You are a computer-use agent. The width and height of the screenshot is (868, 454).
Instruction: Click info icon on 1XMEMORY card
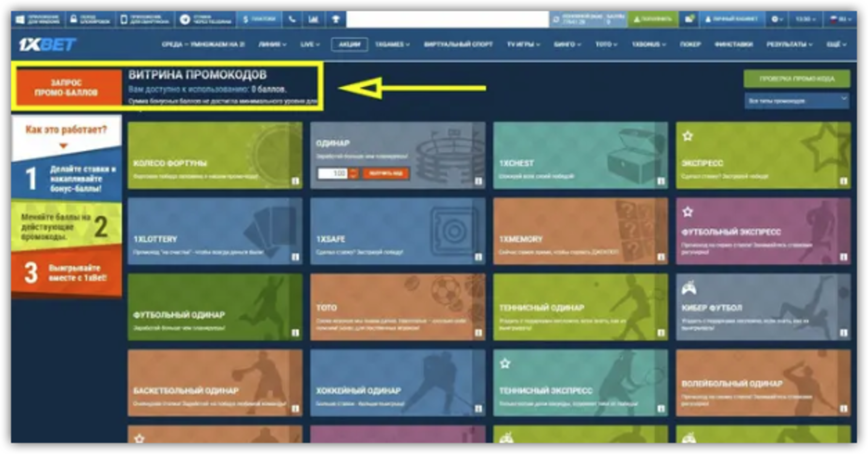(x=661, y=257)
